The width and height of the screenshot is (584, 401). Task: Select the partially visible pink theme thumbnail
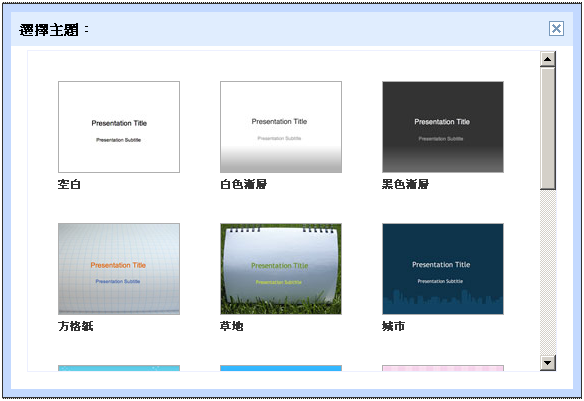pyautogui.click(x=443, y=368)
